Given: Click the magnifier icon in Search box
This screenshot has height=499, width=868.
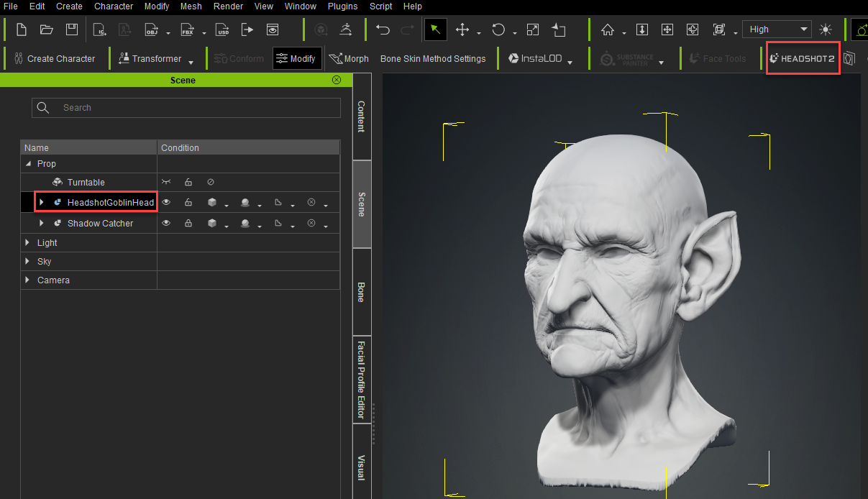Looking at the screenshot, I should coord(43,108).
